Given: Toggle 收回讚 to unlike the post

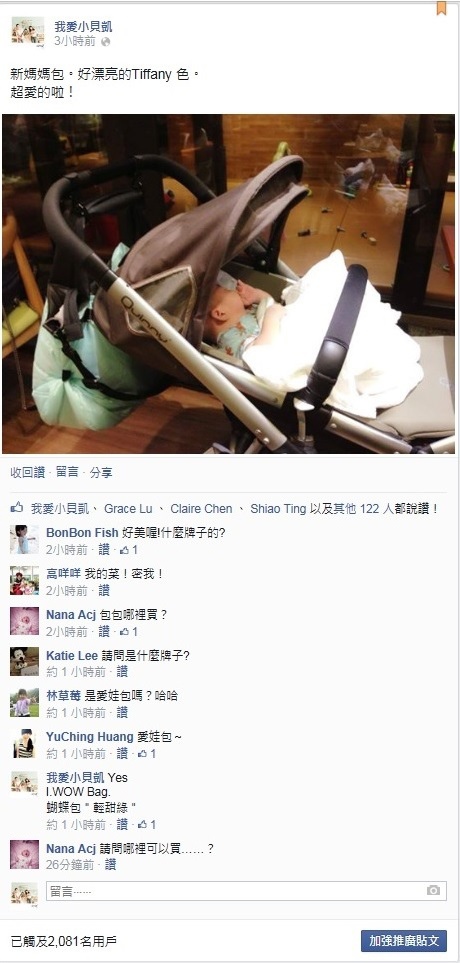Looking at the screenshot, I should 28,472.
